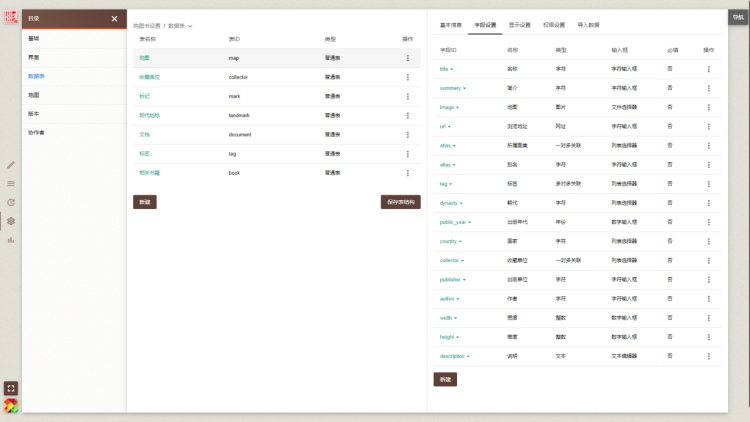Open the three-dot menu for country field
The height and width of the screenshot is (422, 750).
coord(708,241)
